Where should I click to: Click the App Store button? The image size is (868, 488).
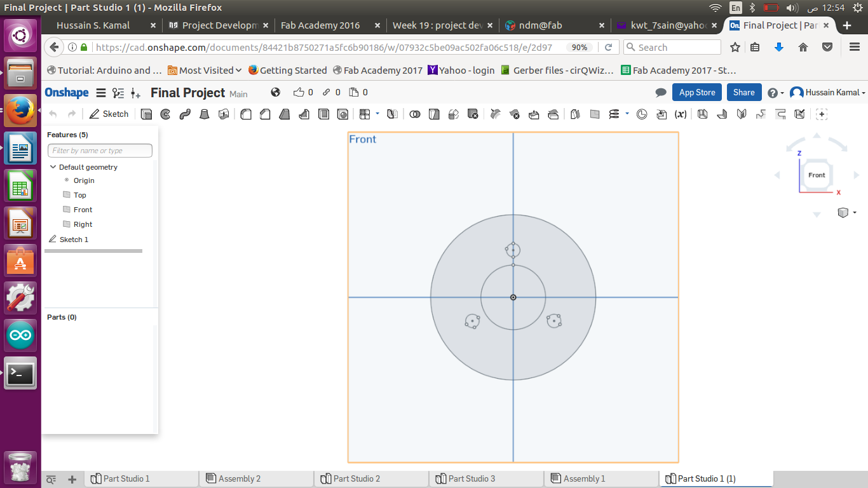[x=697, y=93]
